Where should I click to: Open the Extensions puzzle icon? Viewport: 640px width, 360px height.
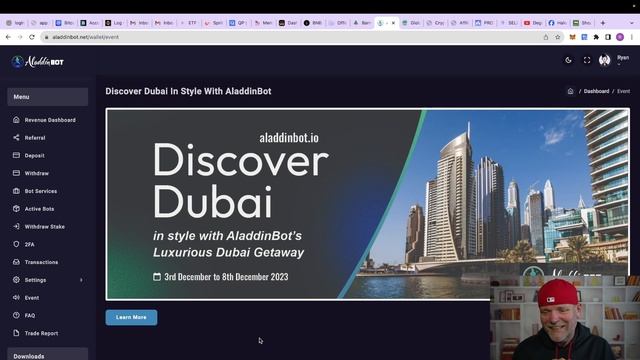coord(596,37)
